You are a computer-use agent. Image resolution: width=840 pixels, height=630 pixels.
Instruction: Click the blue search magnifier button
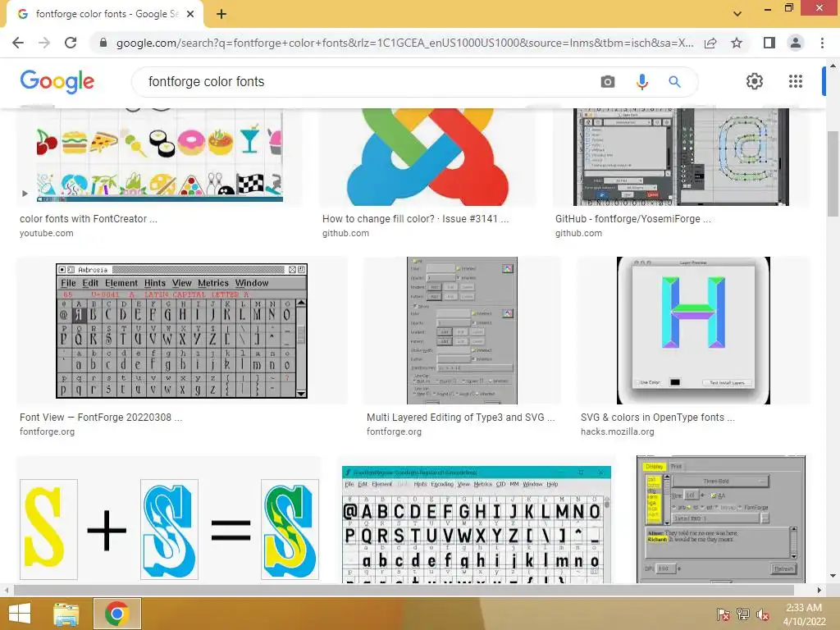coord(674,81)
